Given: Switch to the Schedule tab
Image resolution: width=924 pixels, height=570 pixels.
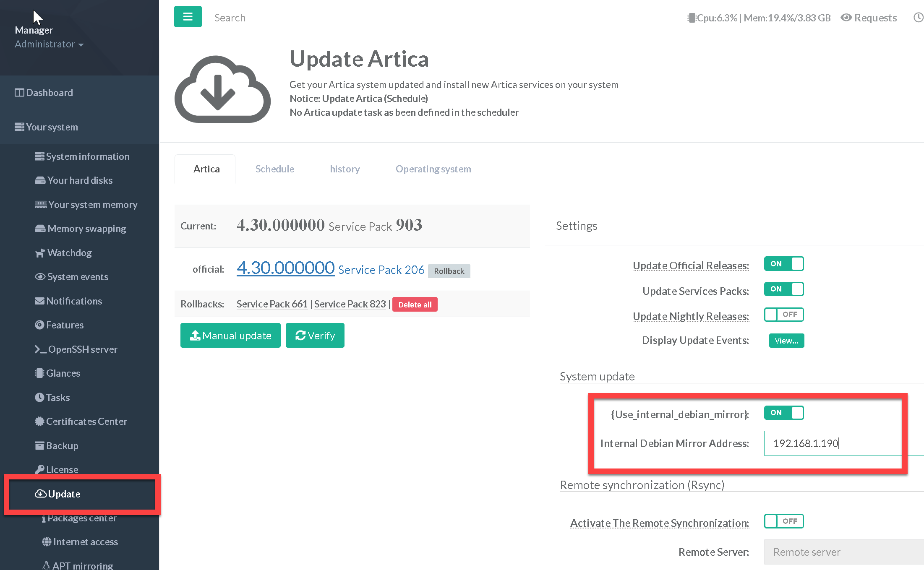Looking at the screenshot, I should click(274, 169).
